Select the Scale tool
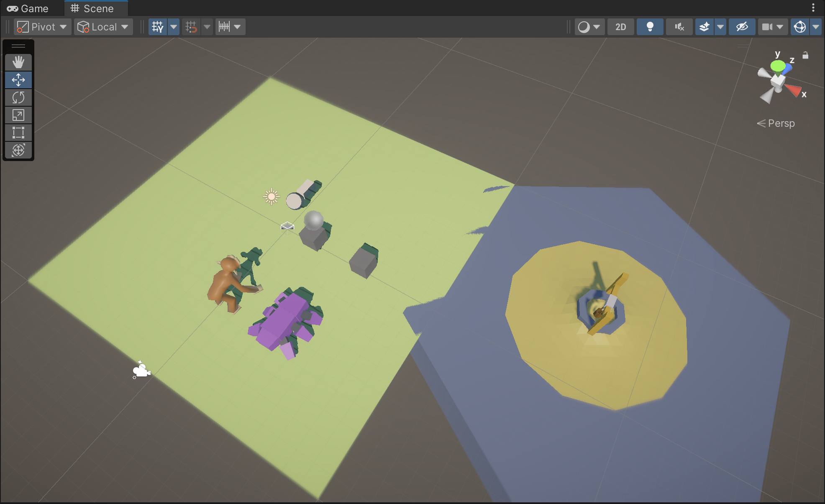The height and width of the screenshot is (504, 825). click(x=18, y=115)
